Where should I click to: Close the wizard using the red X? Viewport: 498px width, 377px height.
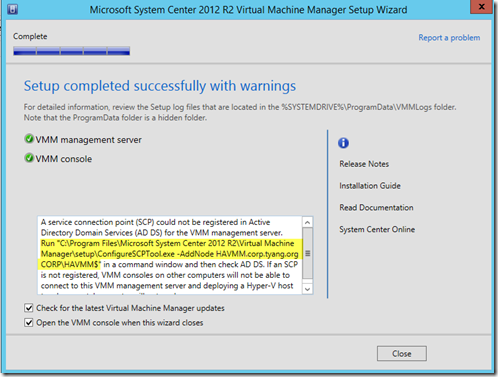481,7
